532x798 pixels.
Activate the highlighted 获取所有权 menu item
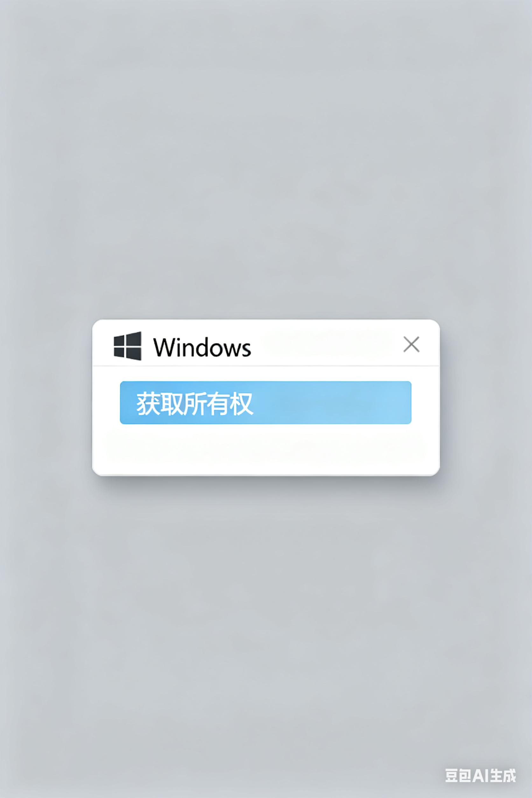pos(266,403)
